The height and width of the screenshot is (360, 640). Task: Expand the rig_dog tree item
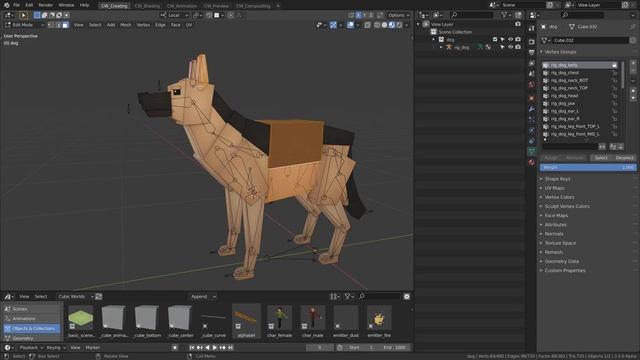441,47
